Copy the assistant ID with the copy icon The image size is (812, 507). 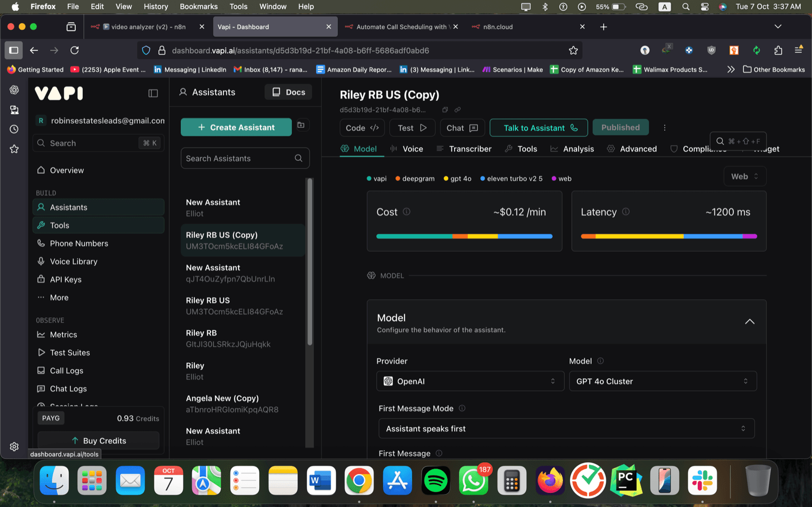445,110
